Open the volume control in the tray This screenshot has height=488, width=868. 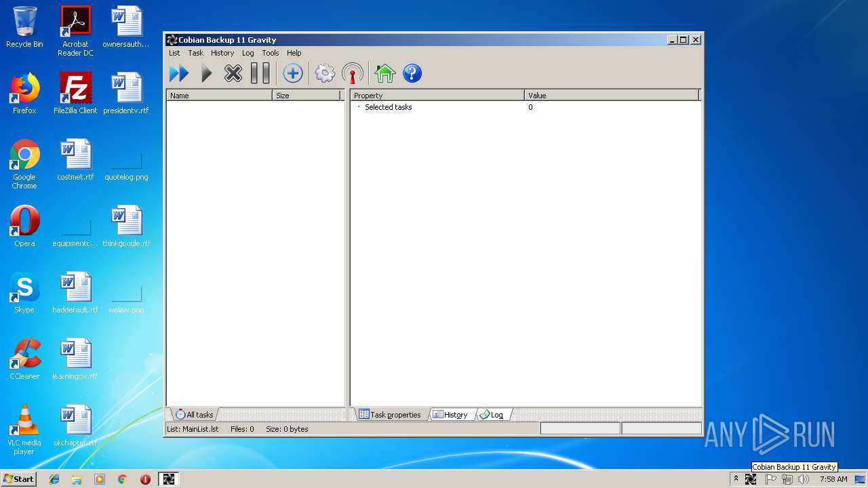point(804,479)
